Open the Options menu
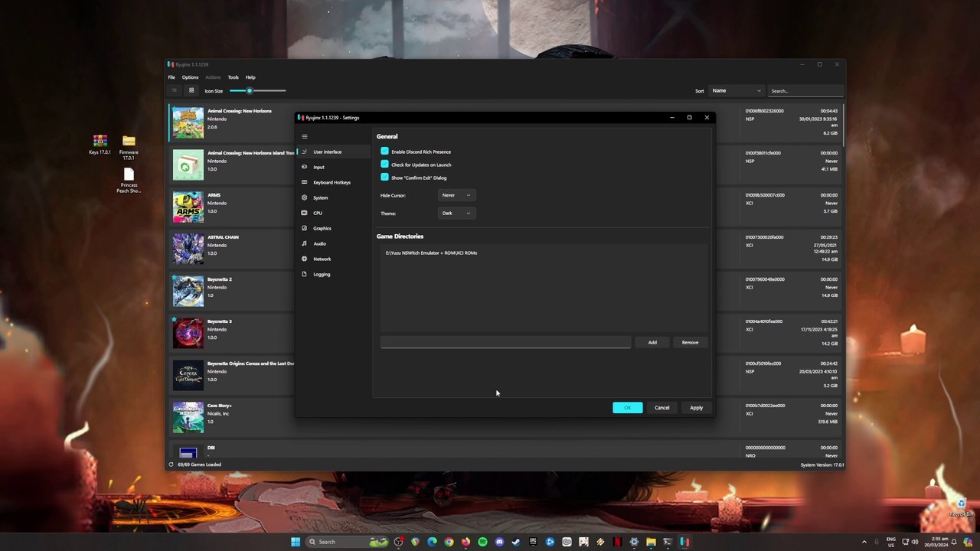This screenshot has width=980, height=551. point(190,77)
